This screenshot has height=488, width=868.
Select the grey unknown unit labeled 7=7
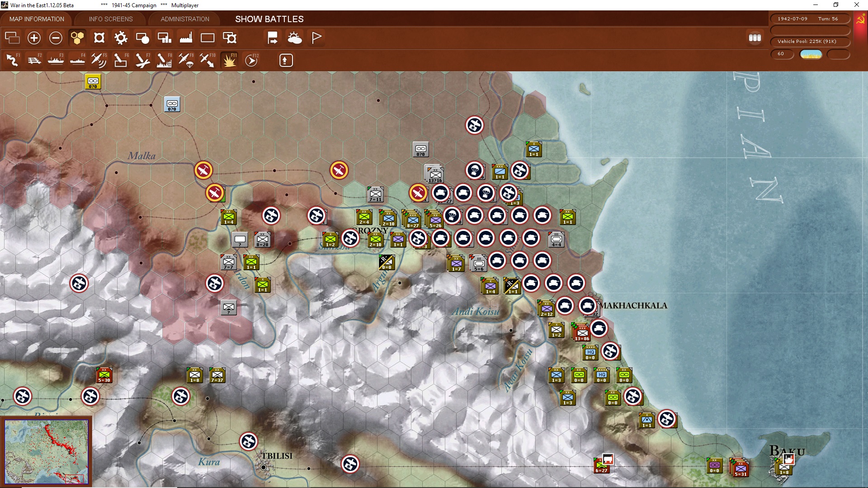click(228, 262)
